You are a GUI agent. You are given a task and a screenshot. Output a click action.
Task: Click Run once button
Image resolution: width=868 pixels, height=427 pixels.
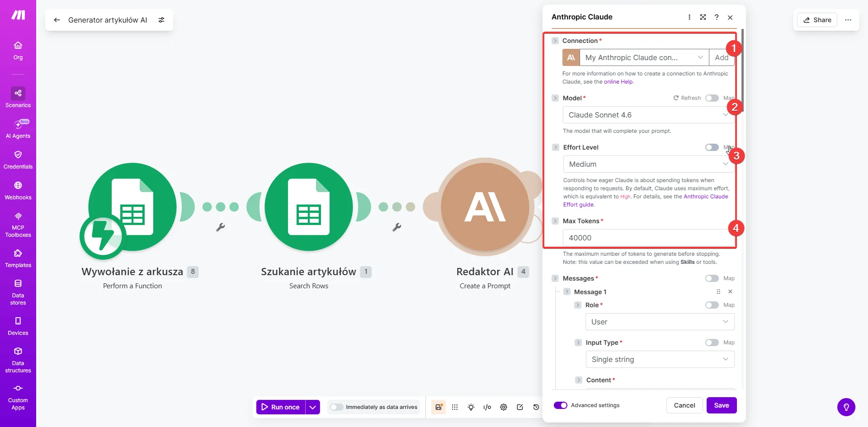(x=281, y=407)
